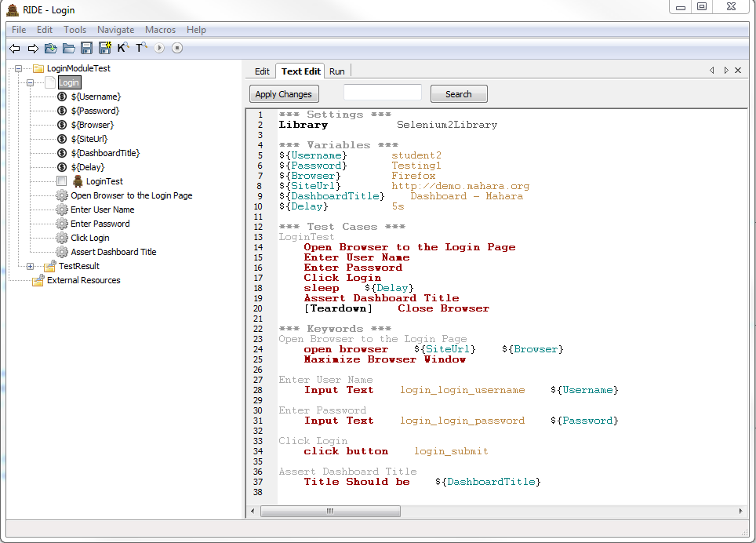Screen dimensions: 756x543
Task: Run the tests with the play icon
Action: 161,48
